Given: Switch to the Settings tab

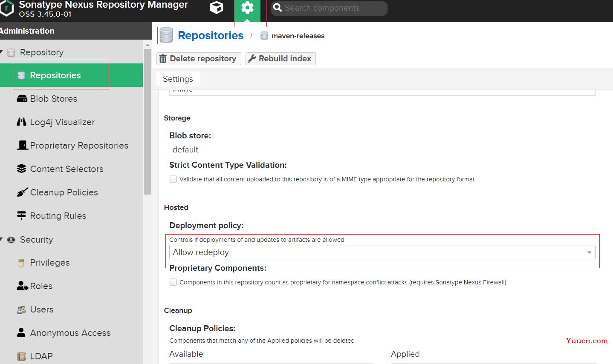Looking at the screenshot, I should point(178,79).
